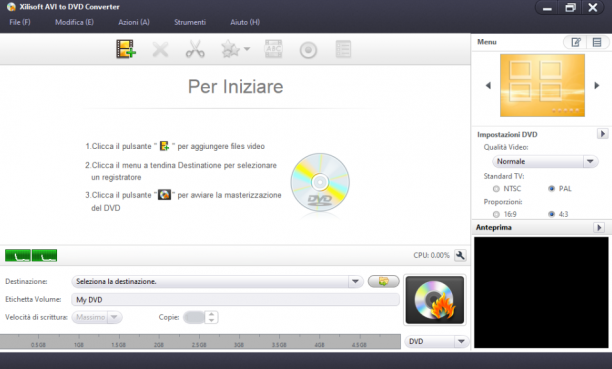612x369 pixels.
Task: Click the Add video files toolbar icon
Action: tap(126, 49)
